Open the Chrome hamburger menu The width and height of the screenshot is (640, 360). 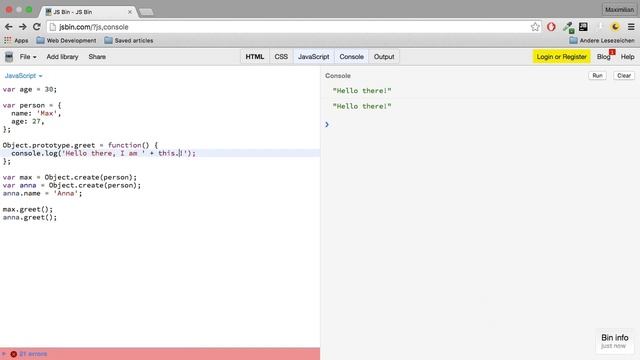[631, 27]
